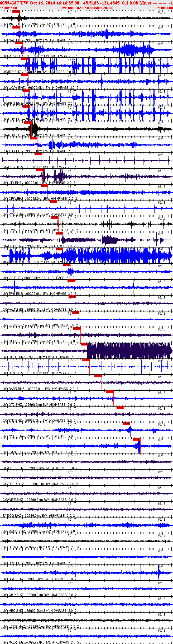Click the UW BLN EHZ trace label
The height and width of the screenshot is (644, 173).
[x=40, y=373]
